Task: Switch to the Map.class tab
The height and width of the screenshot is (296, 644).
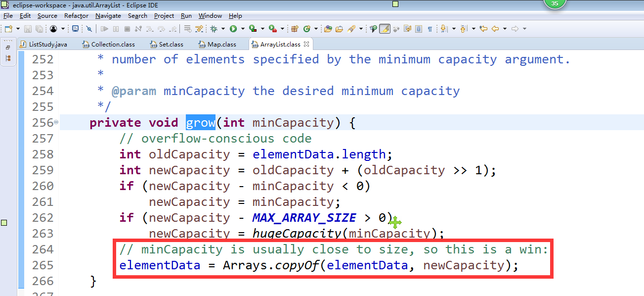Action: (217, 45)
